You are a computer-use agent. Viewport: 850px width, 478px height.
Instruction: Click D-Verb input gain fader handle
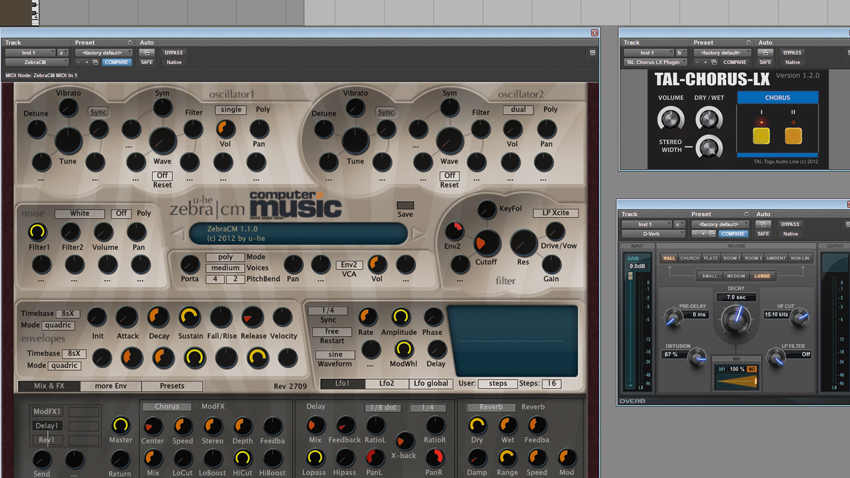coord(630,276)
